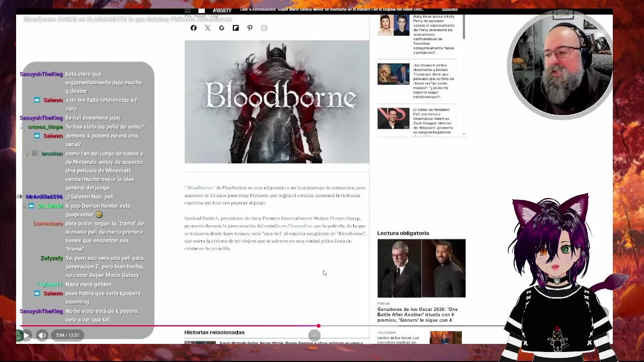The image size is (644, 362).
Task: Open the Jon Stewart story thumbnail
Action: coord(393,74)
